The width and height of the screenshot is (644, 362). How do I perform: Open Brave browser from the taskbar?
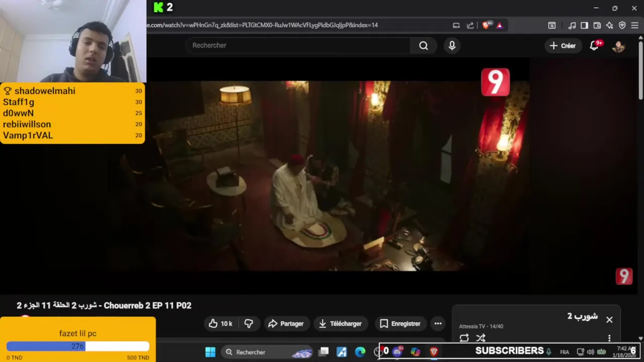(x=434, y=351)
